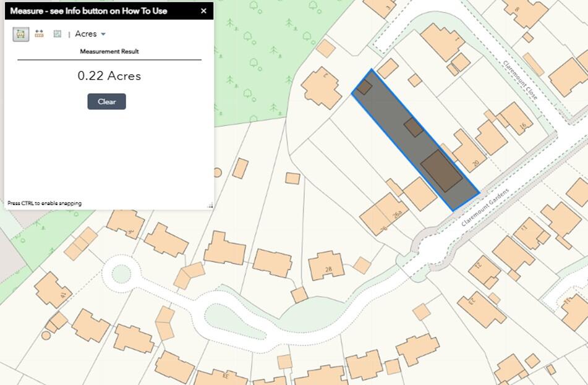Click the 0.22 Acres measurement result
This screenshot has width=588, height=385.
(x=109, y=76)
